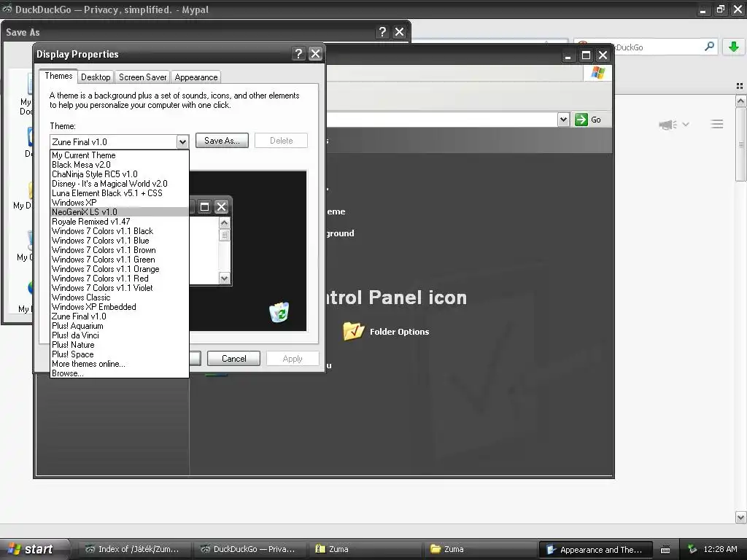The image size is (747, 560).
Task: Click the search magnifier in browser bar
Action: coord(709,46)
